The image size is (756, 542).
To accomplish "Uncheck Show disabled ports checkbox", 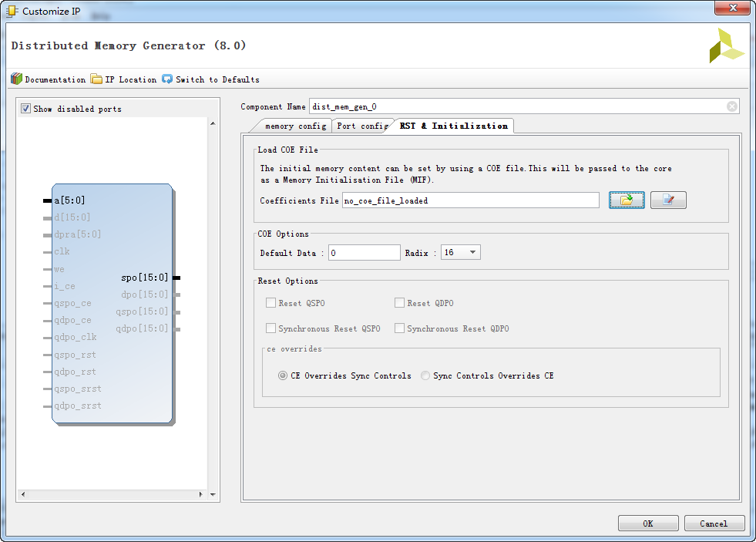I will tap(26, 109).
